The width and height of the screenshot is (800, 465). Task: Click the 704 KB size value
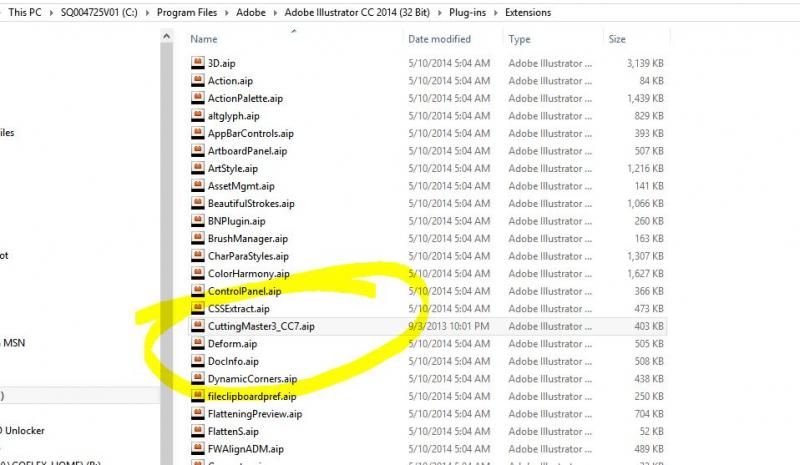[x=648, y=413]
